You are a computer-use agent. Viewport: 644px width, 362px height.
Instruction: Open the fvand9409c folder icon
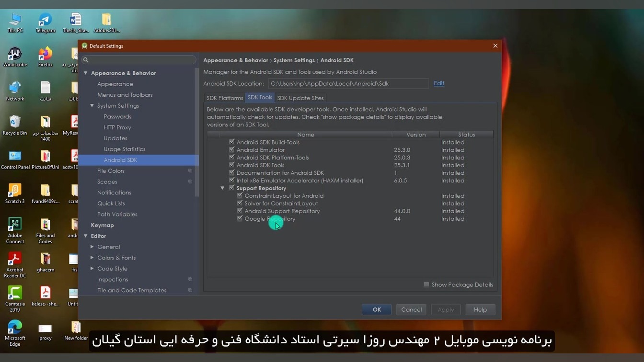click(x=45, y=194)
